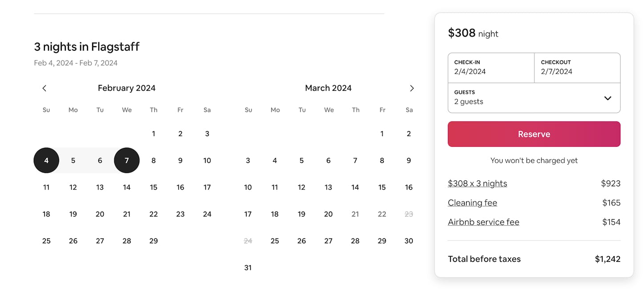The image size is (644, 289).
Task: Select March 1 in the calendar
Action: click(382, 133)
